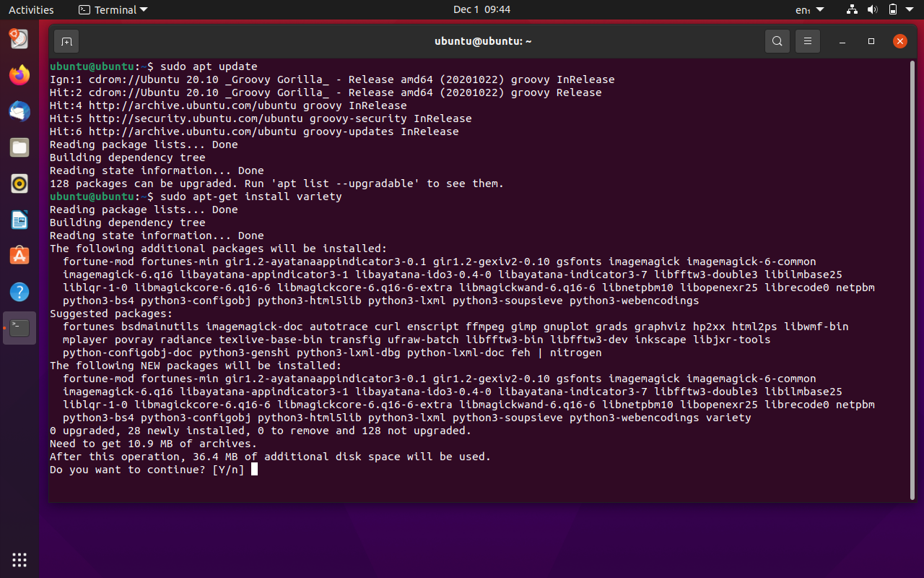Click the network status icon
Viewport: 924px width, 578px height.
852,9
